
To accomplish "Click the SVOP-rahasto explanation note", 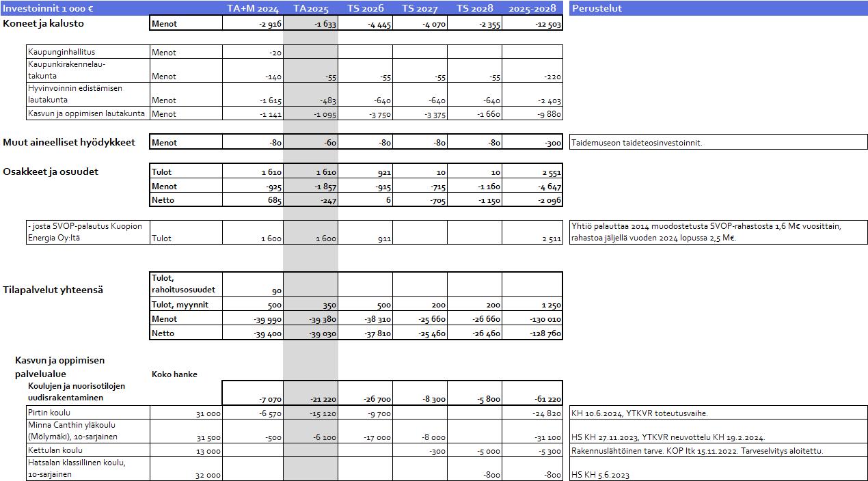I will click(x=718, y=232).
